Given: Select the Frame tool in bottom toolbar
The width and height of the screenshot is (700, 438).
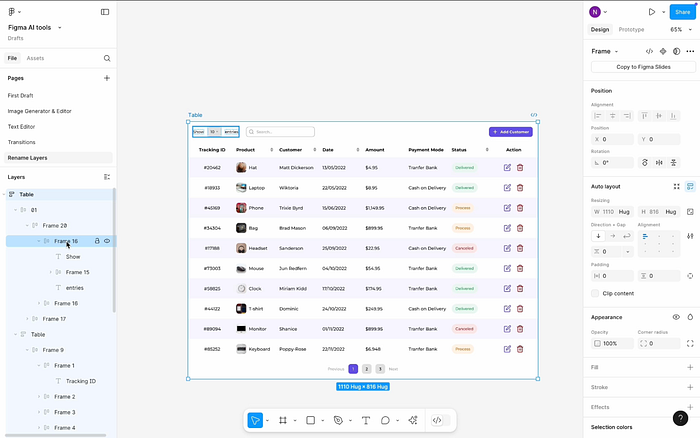Looking at the screenshot, I should pos(283,420).
